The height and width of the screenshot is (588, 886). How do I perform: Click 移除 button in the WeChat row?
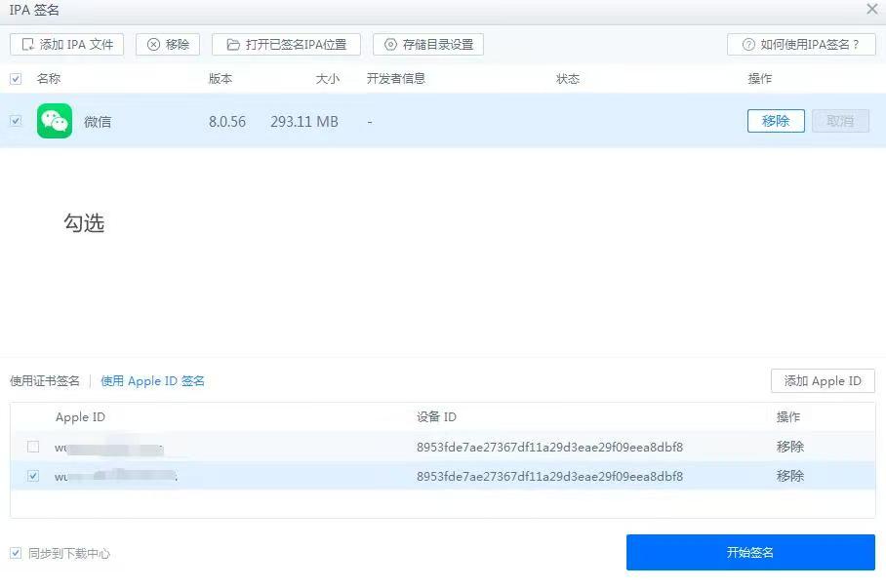776,120
